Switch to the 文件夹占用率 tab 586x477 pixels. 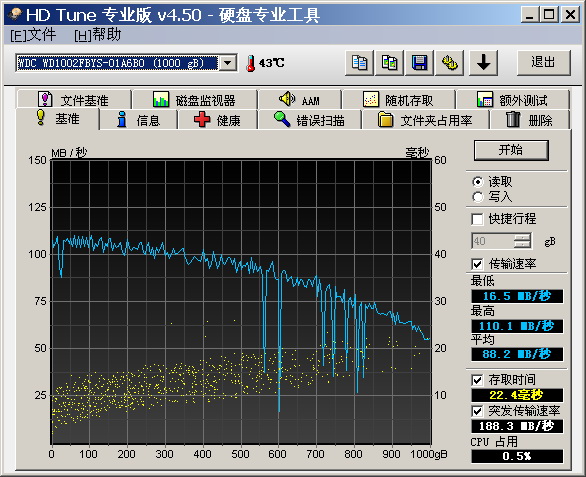425,120
